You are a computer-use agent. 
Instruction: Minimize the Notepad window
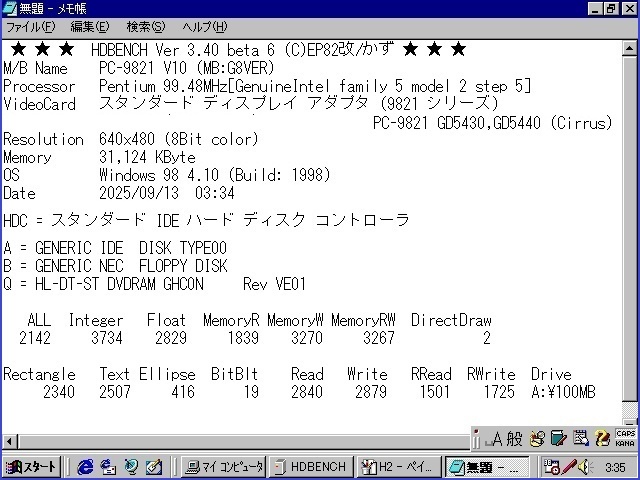[x=595, y=9]
